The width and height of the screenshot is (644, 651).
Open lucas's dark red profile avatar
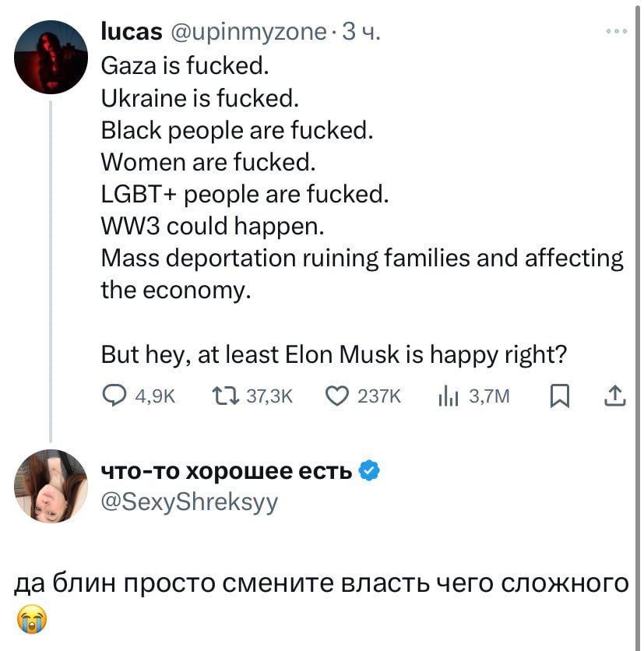pyautogui.click(x=51, y=57)
